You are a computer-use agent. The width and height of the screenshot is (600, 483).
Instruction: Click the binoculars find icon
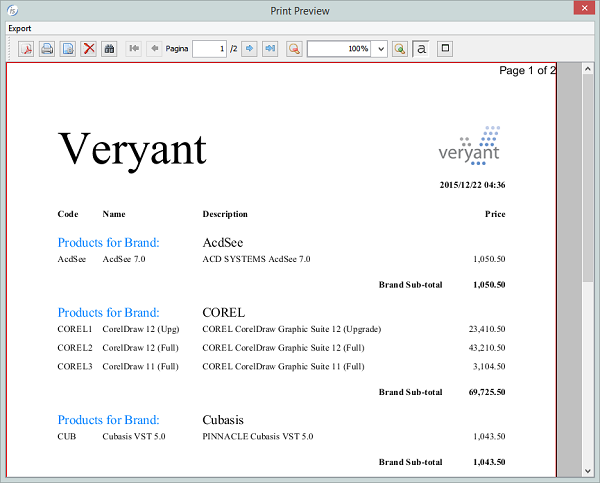(x=110, y=48)
